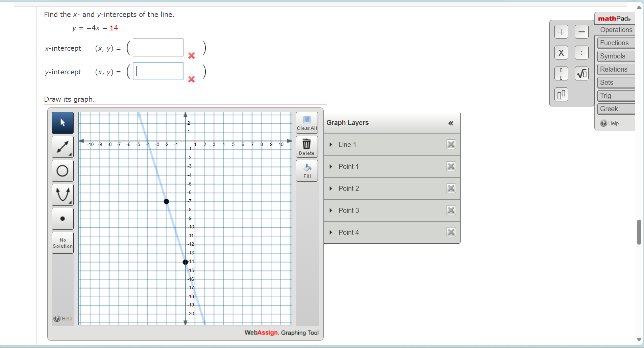Screen dimensions: 644x348
Task: Select the Fill paint tool
Action: click(x=306, y=170)
